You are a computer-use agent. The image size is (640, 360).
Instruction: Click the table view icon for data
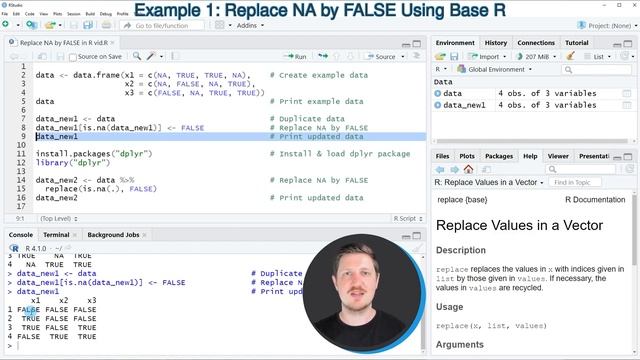[627, 93]
